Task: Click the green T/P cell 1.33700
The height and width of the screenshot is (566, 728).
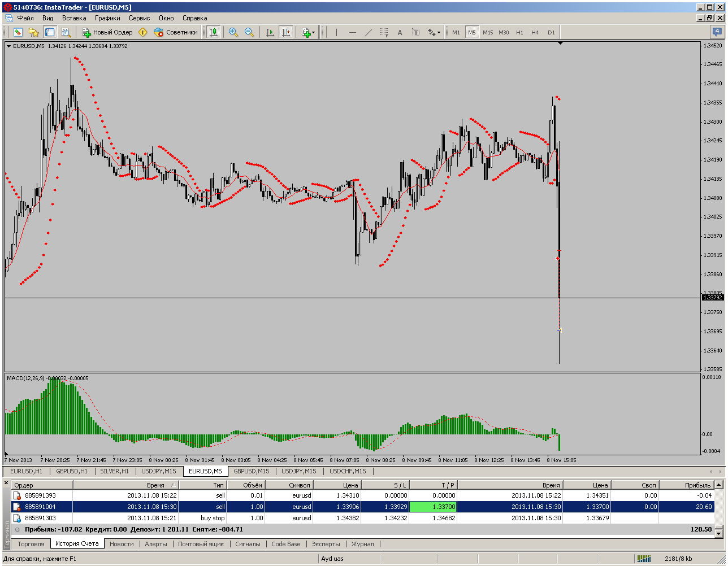Action: [433, 507]
